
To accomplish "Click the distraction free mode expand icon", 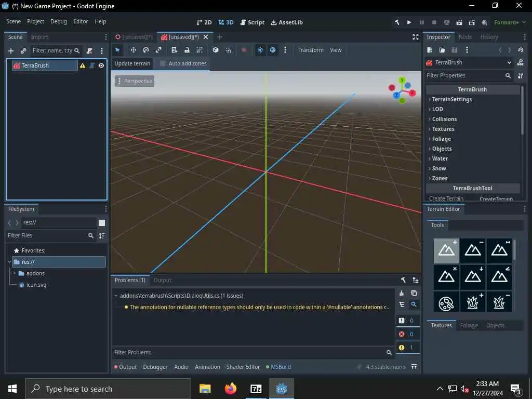I will [x=415, y=37].
